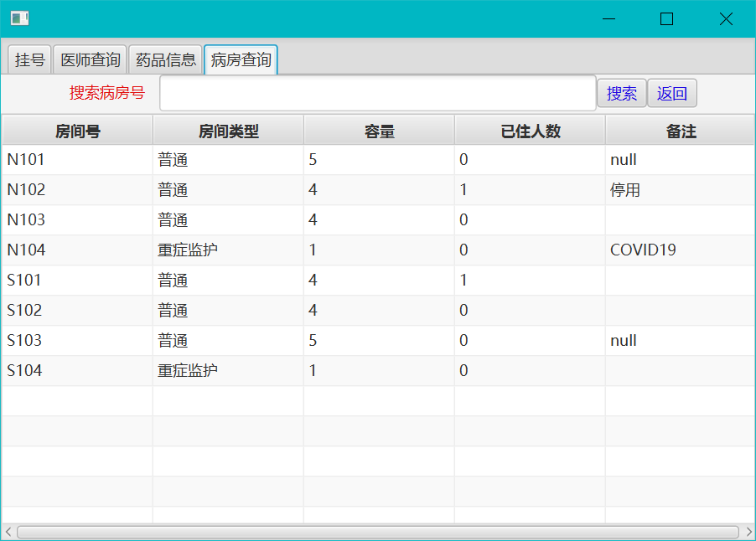Image resolution: width=756 pixels, height=541 pixels.
Task: Click capacity 5 in the S103 row
Action: coord(313,341)
